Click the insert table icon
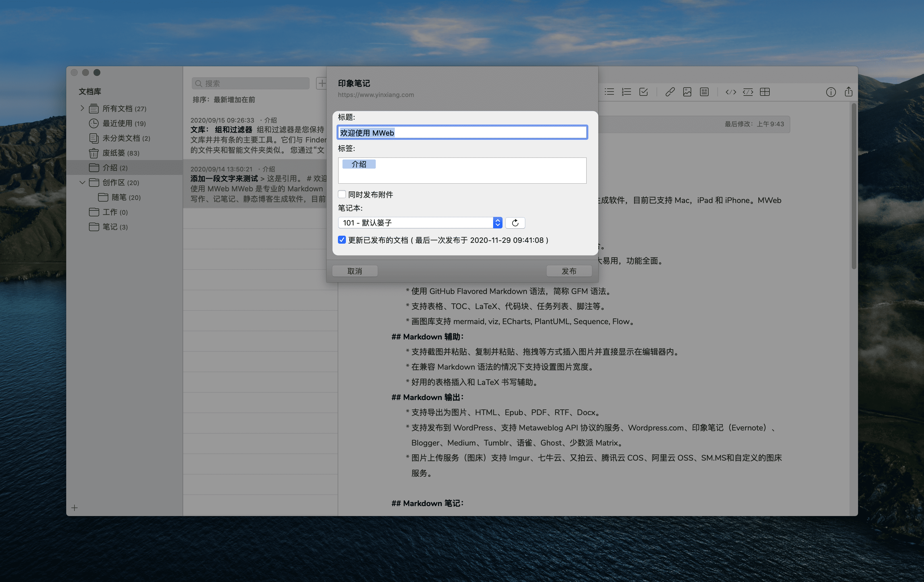924x582 pixels. point(765,92)
